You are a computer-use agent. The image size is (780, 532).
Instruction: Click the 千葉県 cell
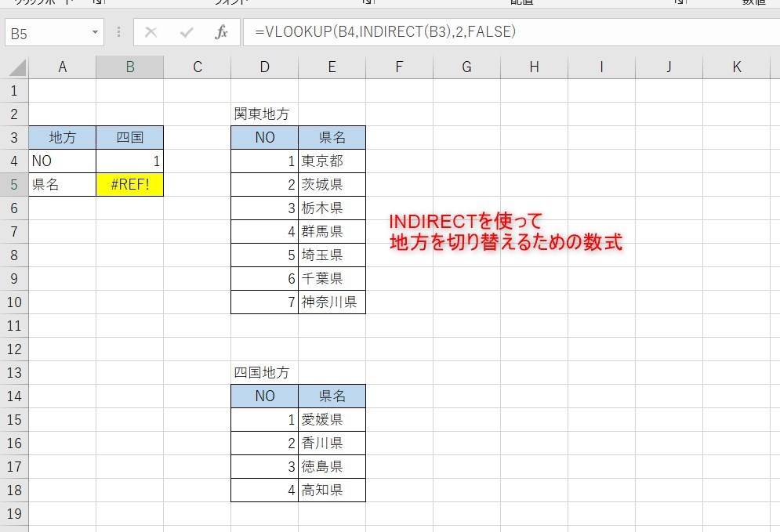[332, 278]
